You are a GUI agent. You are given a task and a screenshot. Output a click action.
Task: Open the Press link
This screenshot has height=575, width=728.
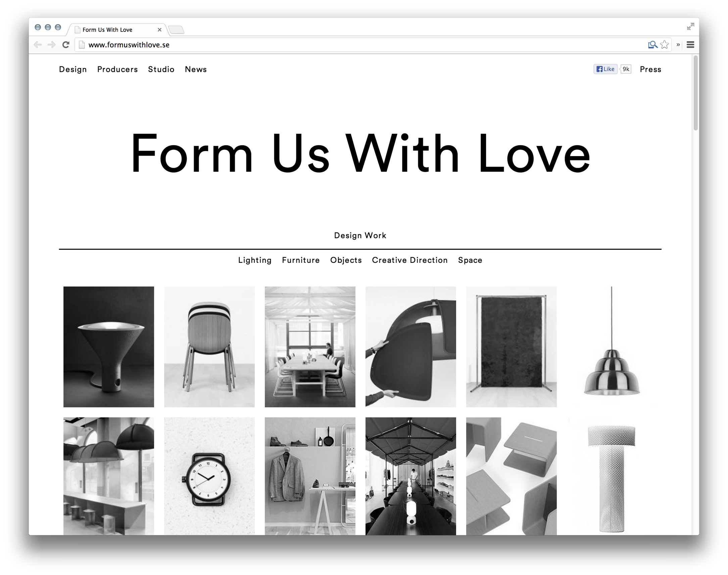pyautogui.click(x=650, y=69)
